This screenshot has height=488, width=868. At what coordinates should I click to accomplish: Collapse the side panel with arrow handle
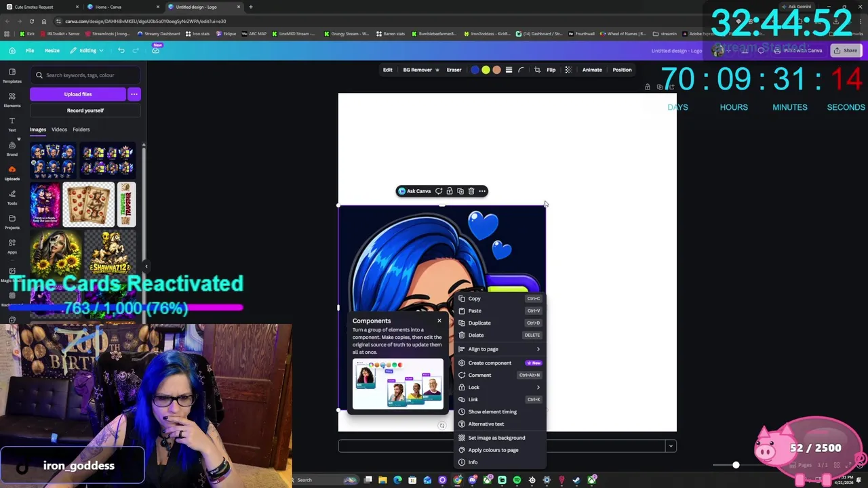[x=146, y=266]
